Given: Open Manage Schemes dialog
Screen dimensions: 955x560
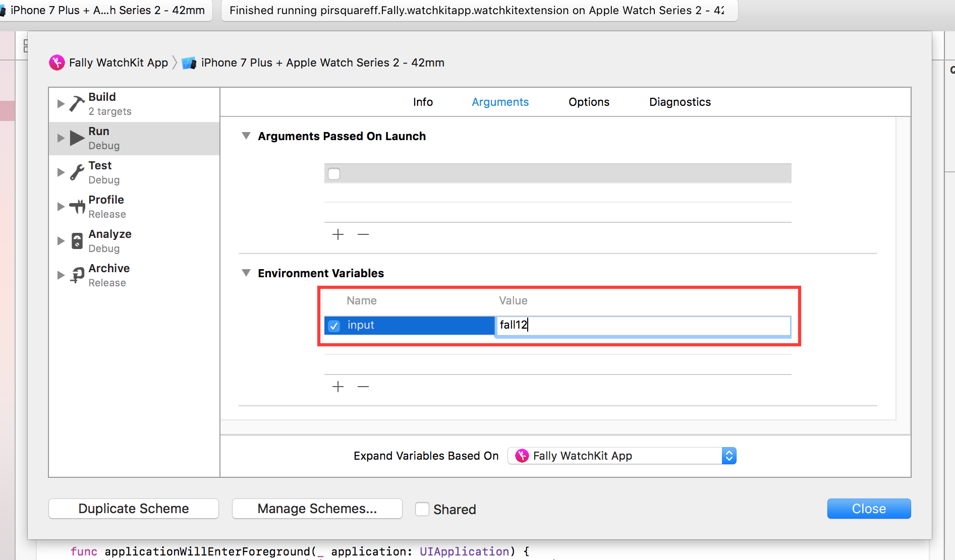Looking at the screenshot, I should (x=317, y=509).
